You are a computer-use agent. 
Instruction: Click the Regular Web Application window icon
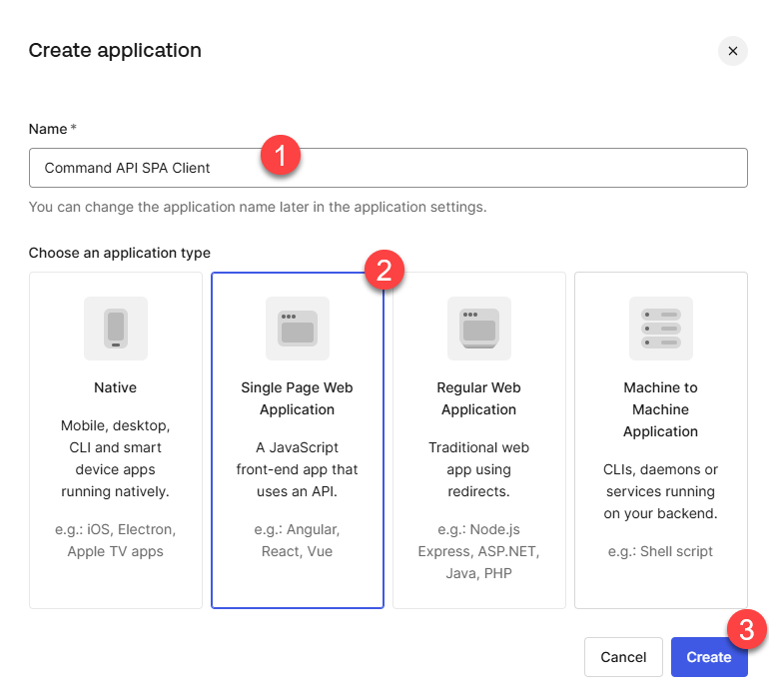(478, 328)
